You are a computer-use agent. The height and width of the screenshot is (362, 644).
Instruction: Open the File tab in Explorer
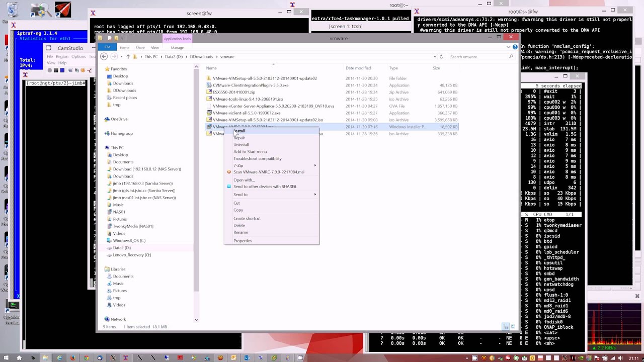point(107,47)
